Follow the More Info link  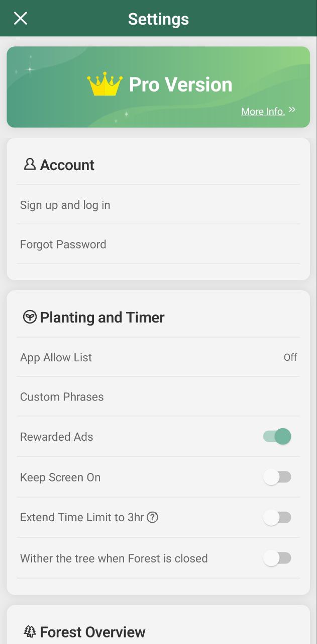[263, 111]
